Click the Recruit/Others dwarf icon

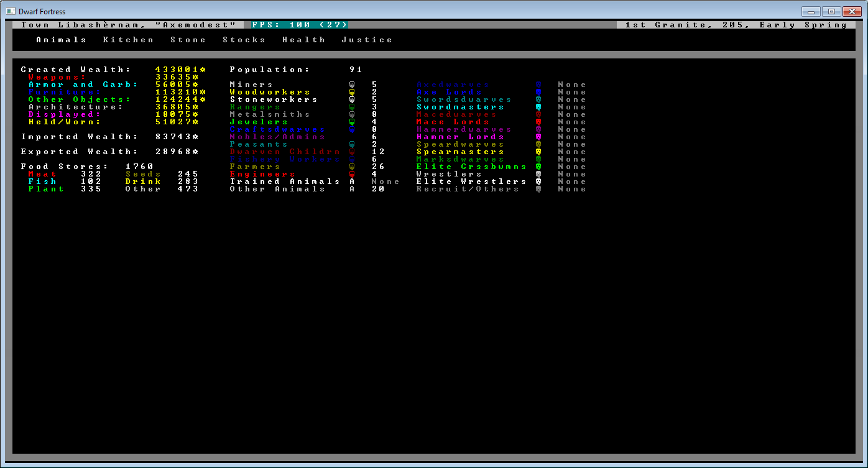[538, 189]
